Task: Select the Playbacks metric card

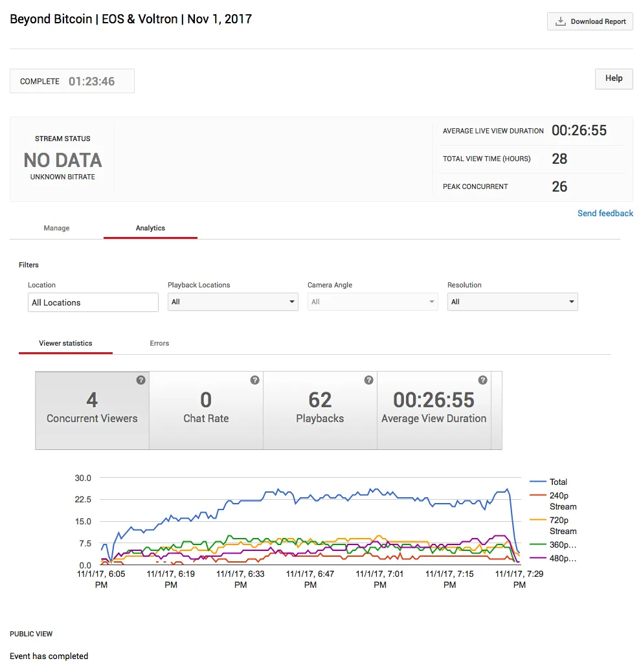Action: (x=320, y=410)
